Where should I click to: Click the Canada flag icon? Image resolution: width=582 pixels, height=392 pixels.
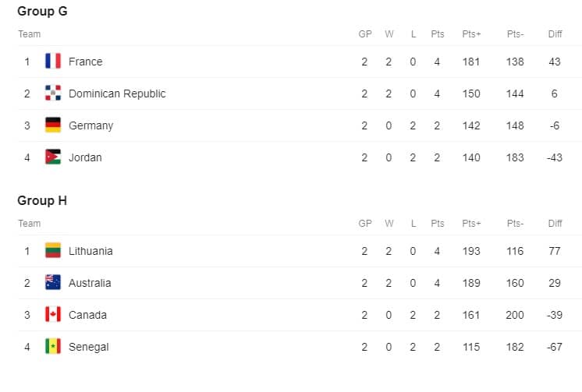pyautogui.click(x=53, y=315)
